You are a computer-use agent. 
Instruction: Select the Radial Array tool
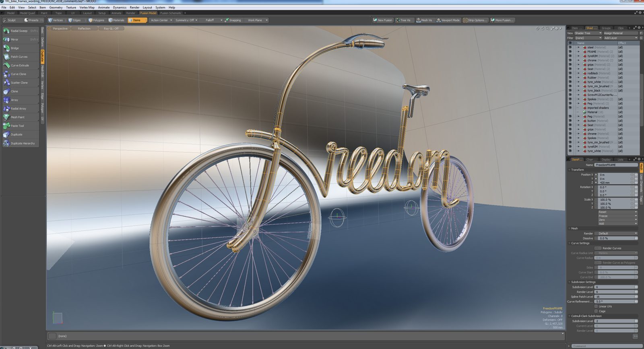21,109
